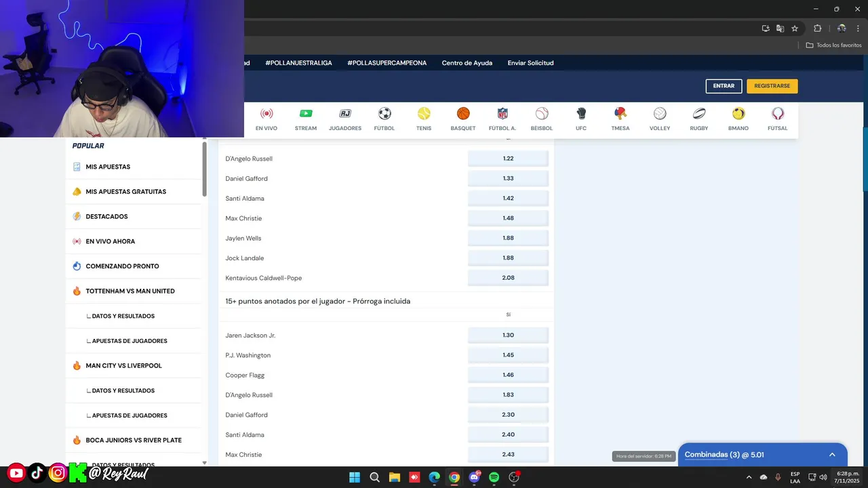Image resolution: width=868 pixels, height=488 pixels.
Task: Click the ESP LAA language indicator
Action: tap(795, 477)
